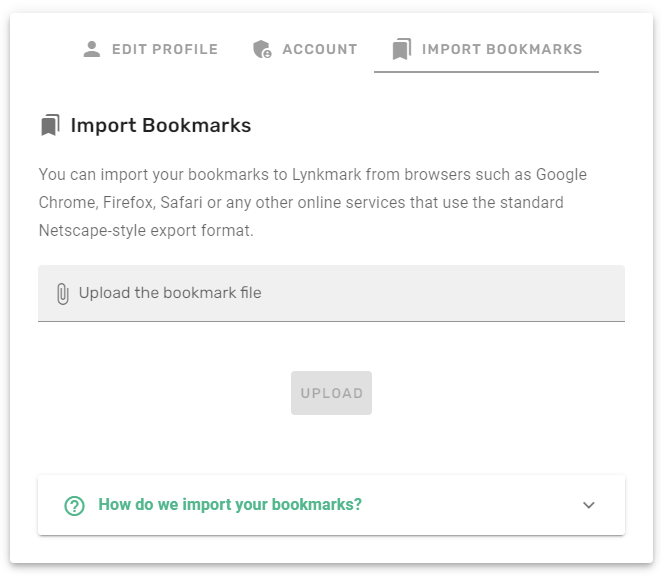
Task: Click the words 'Google Chrome' in the description
Action: click(313, 188)
